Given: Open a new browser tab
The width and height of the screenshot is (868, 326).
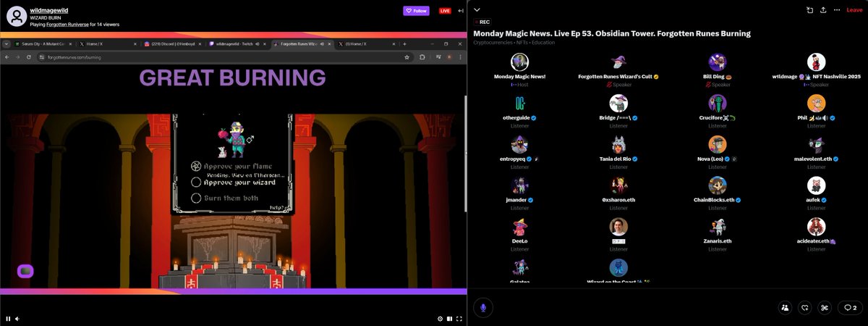Looking at the screenshot, I should click(404, 44).
